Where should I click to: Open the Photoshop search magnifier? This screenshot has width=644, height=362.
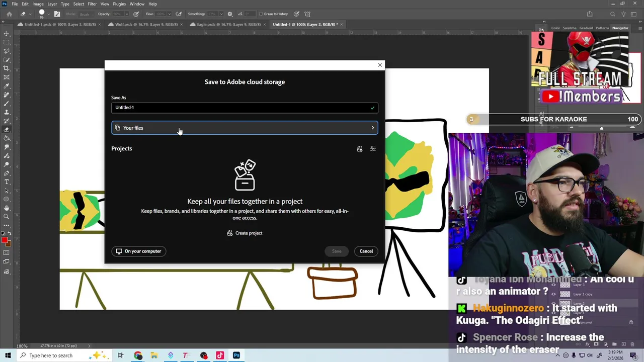click(612, 14)
